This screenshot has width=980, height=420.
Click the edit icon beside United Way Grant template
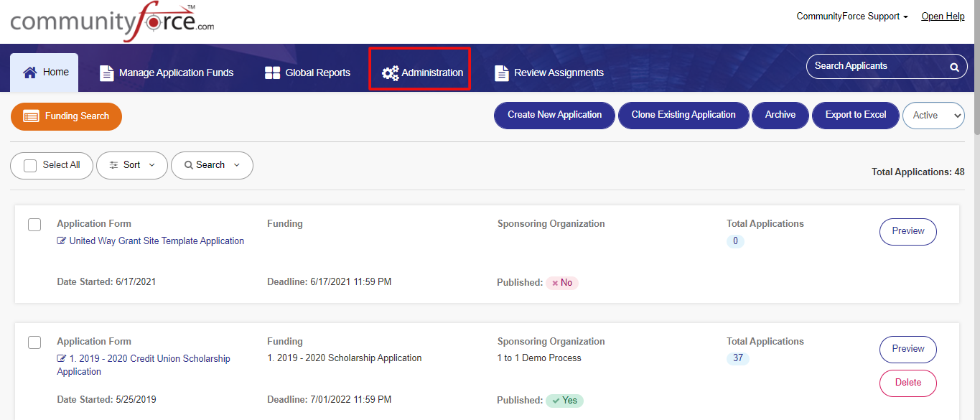coord(62,241)
